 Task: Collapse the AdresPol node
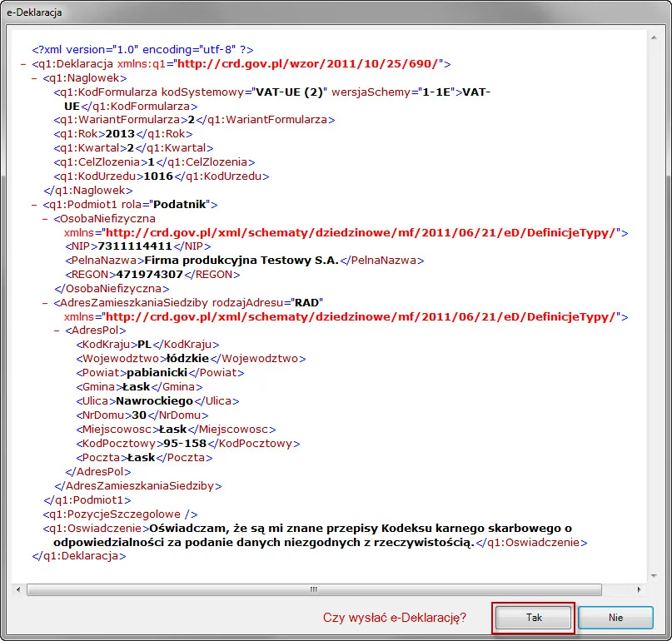(x=56, y=330)
